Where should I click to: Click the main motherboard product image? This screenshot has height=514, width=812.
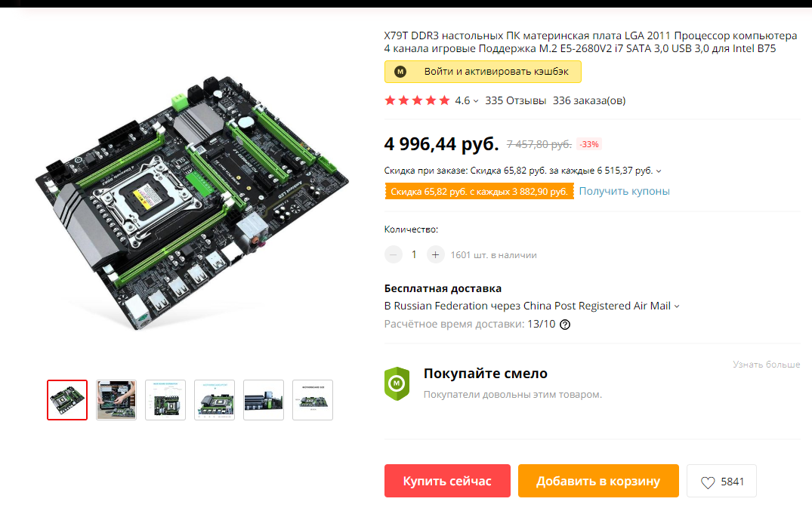point(192,203)
